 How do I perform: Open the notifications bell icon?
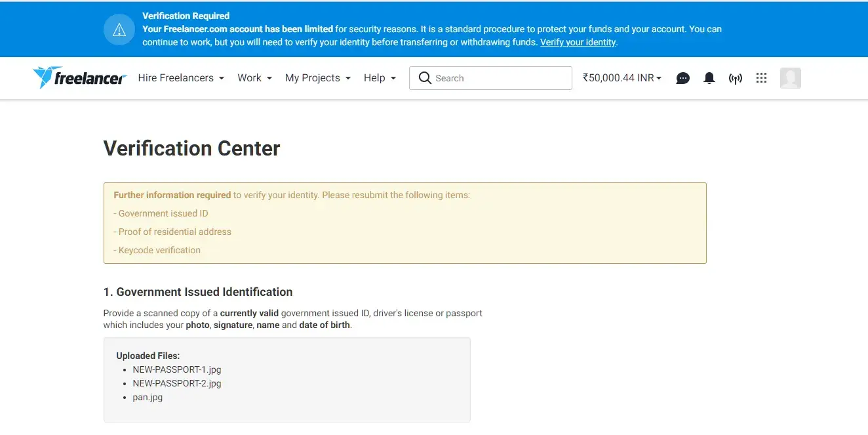click(x=709, y=78)
